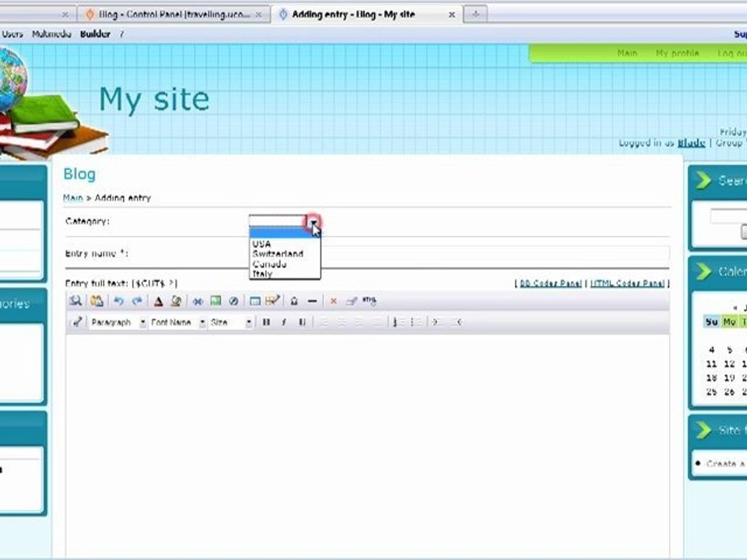Click the HTML source view icon

pyautogui.click(x=369, y=300)
